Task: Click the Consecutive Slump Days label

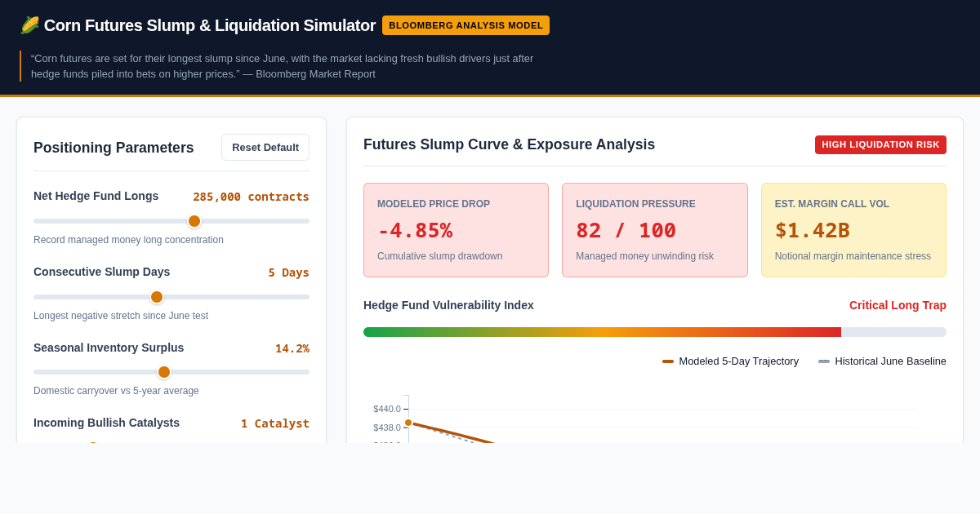Action: (x=101, y=272)
